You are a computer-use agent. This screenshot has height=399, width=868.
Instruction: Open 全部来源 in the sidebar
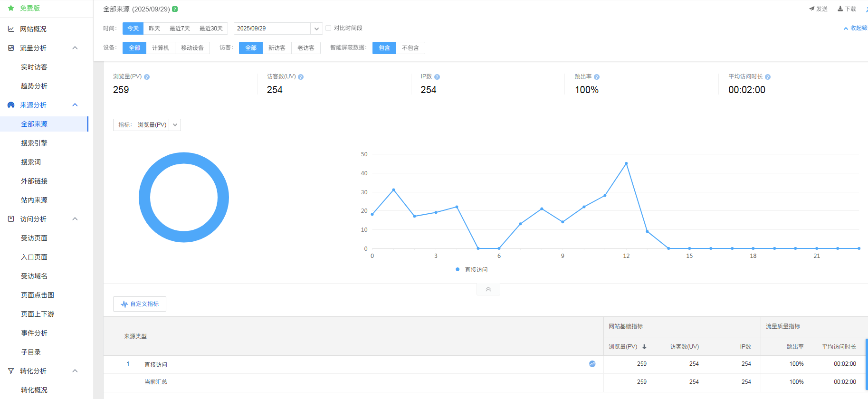pos(34,124)
